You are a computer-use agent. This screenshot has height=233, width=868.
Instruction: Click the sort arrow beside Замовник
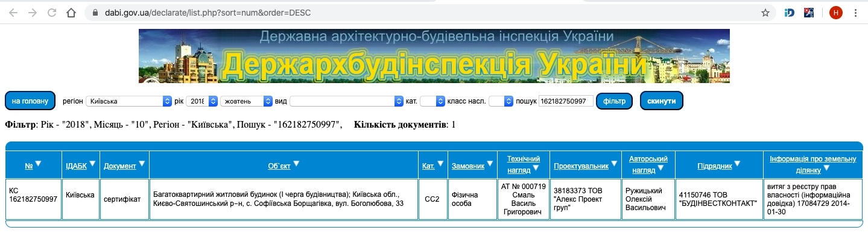pos(490,164)
